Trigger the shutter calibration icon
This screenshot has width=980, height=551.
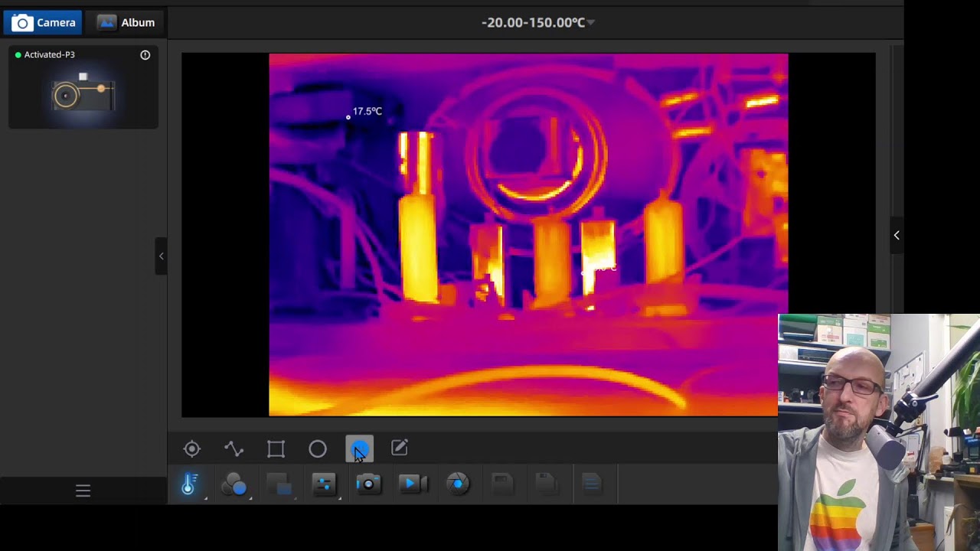point(458,484)
